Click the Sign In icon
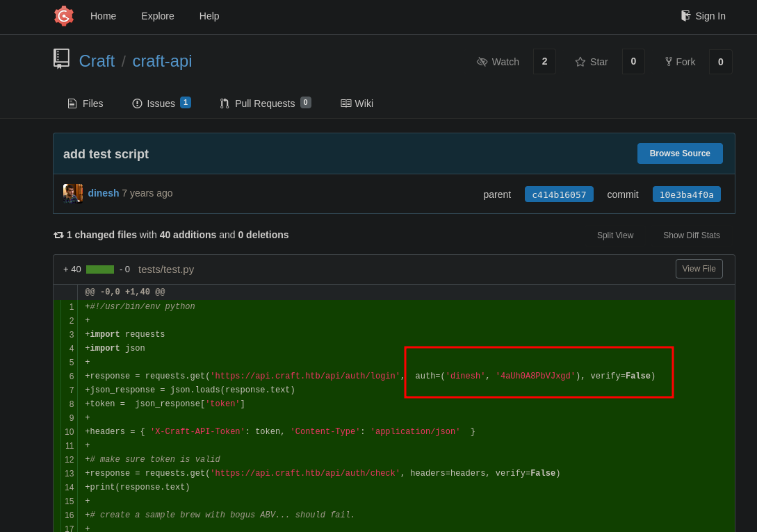The height and width of the screenshot is (532, 757). (x=685, y=16)
